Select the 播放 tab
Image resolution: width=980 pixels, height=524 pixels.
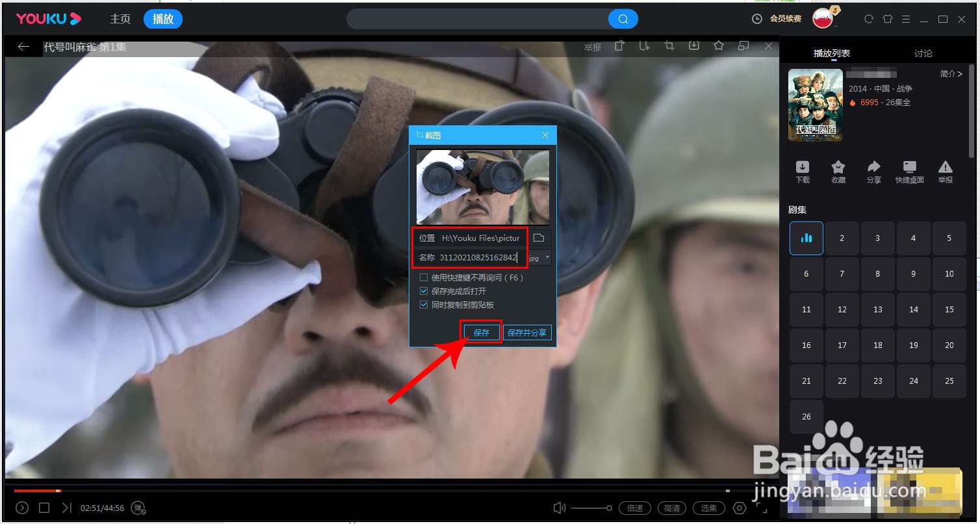tap(163, 19)
